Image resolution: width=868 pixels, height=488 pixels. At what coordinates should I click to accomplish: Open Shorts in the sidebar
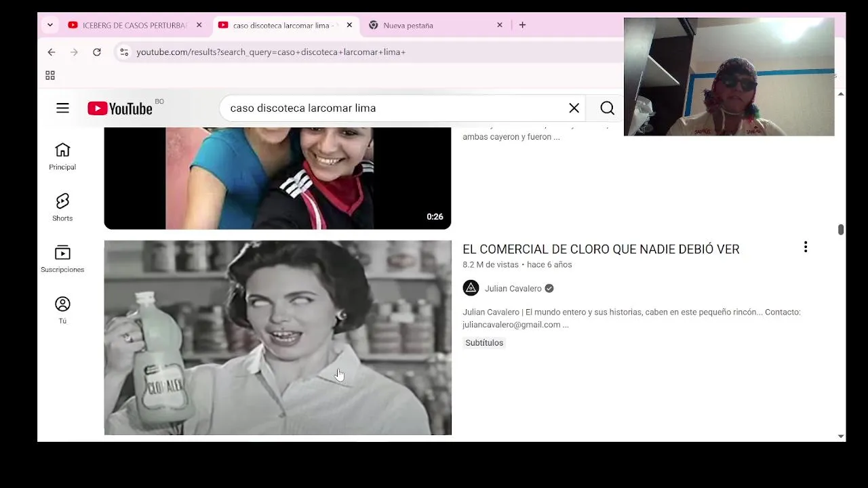click(62, 207)
